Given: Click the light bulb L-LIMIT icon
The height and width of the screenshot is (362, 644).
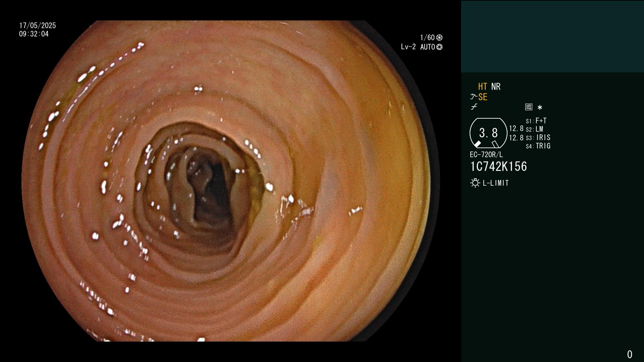Looking at the screenshot, I should click(x=475, y=183).
